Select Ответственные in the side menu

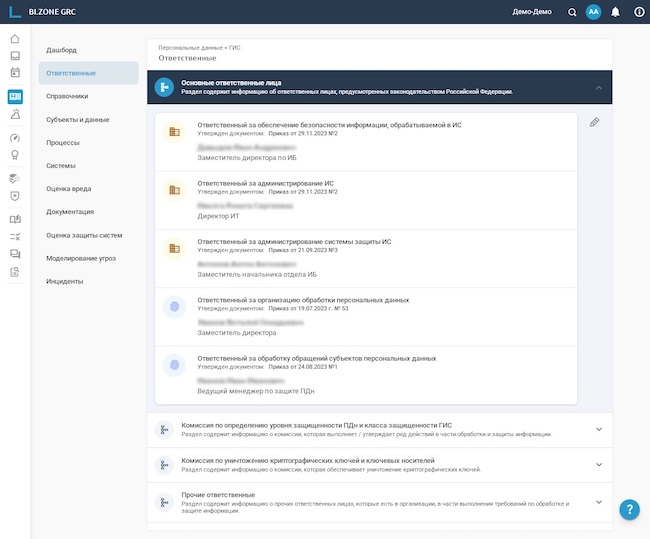click(x=88, y=73)
